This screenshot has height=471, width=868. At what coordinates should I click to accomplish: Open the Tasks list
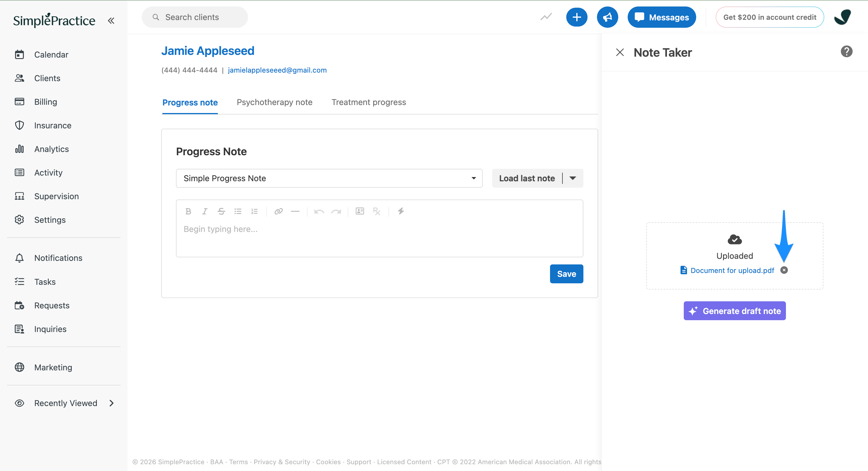[x=45, y=282]
